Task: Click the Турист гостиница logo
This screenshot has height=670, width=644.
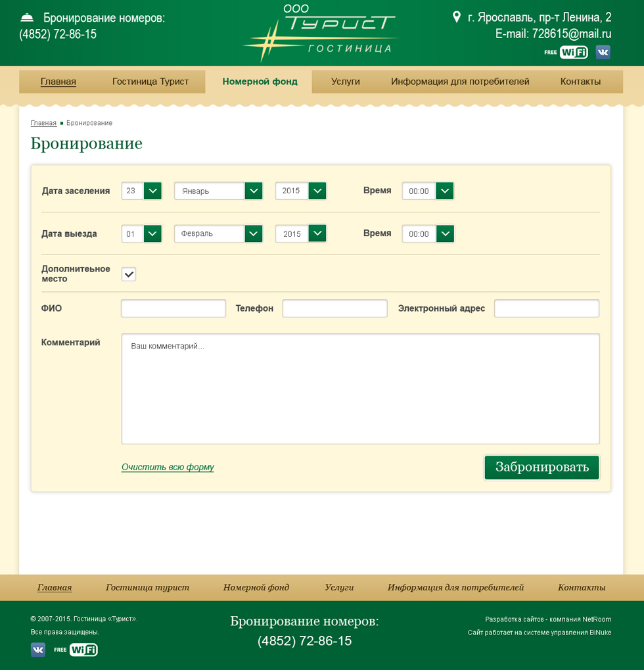Action: 321,32
